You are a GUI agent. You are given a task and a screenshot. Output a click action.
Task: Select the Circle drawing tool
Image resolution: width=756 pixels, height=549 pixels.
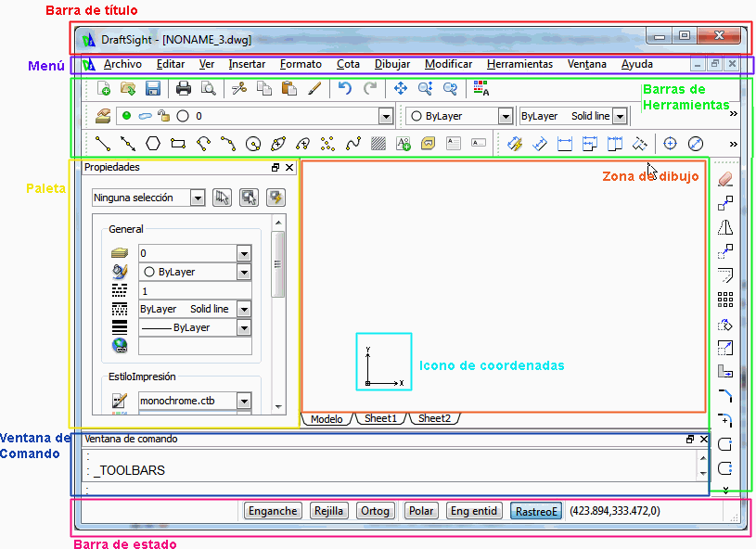(253, 143)
